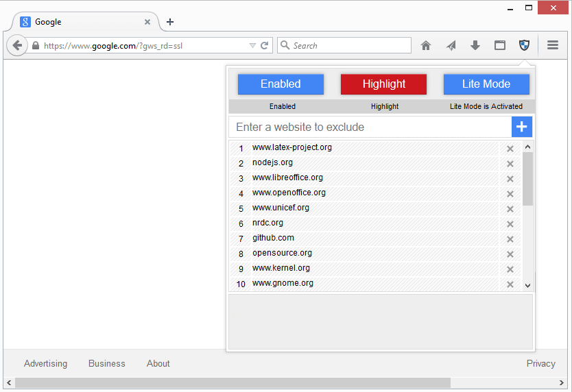
Task: Remove opensource.org from list
Action: click(x=510, y=254)
